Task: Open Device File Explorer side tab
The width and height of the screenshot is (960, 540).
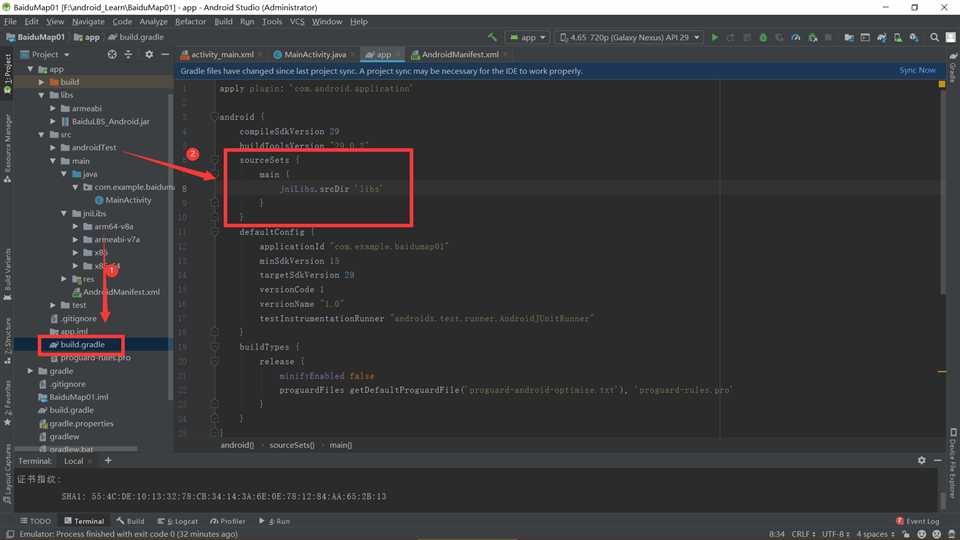Action: 953,463
